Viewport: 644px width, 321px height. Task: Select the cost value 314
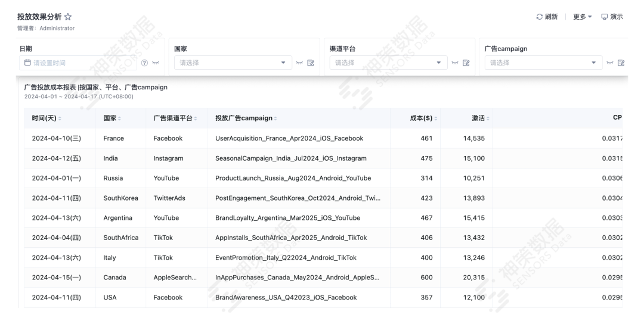tap(427, 178)
